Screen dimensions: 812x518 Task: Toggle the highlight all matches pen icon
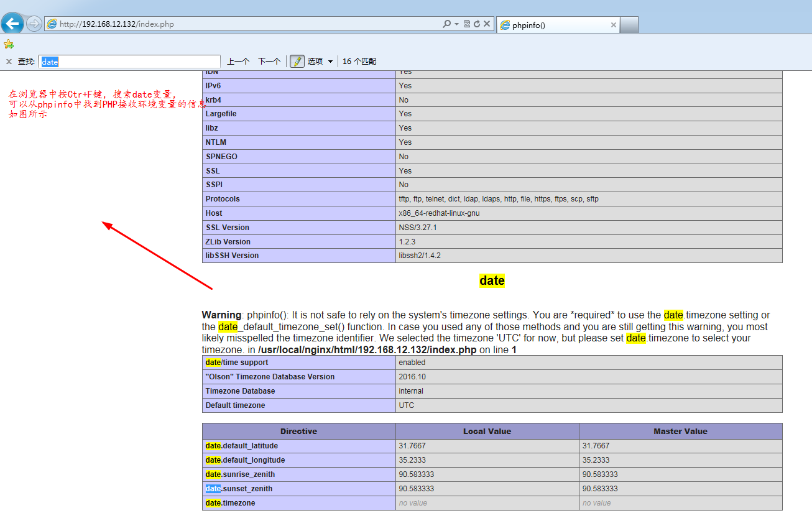pyautogui.click(x=297, y=61)
